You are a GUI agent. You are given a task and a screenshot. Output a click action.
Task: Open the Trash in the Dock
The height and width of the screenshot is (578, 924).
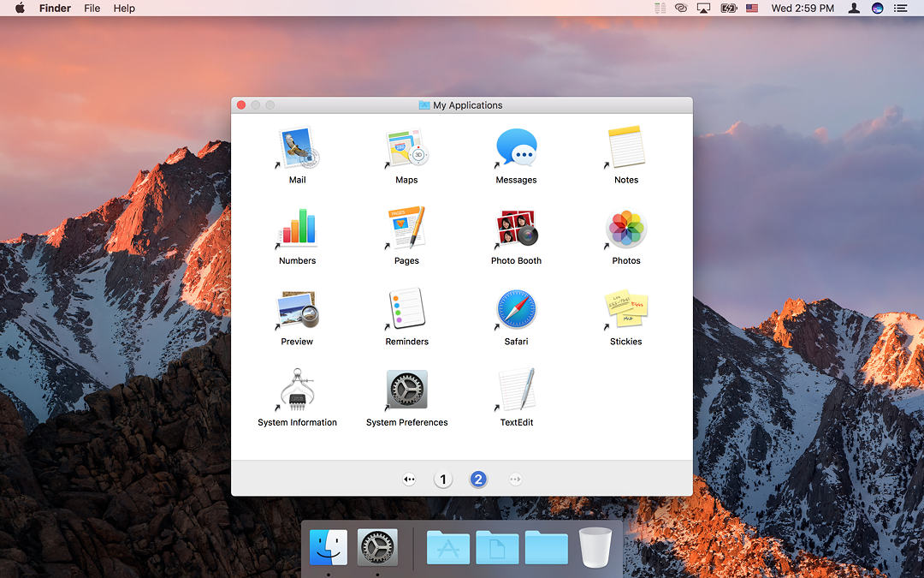click(x=595, y=547)
